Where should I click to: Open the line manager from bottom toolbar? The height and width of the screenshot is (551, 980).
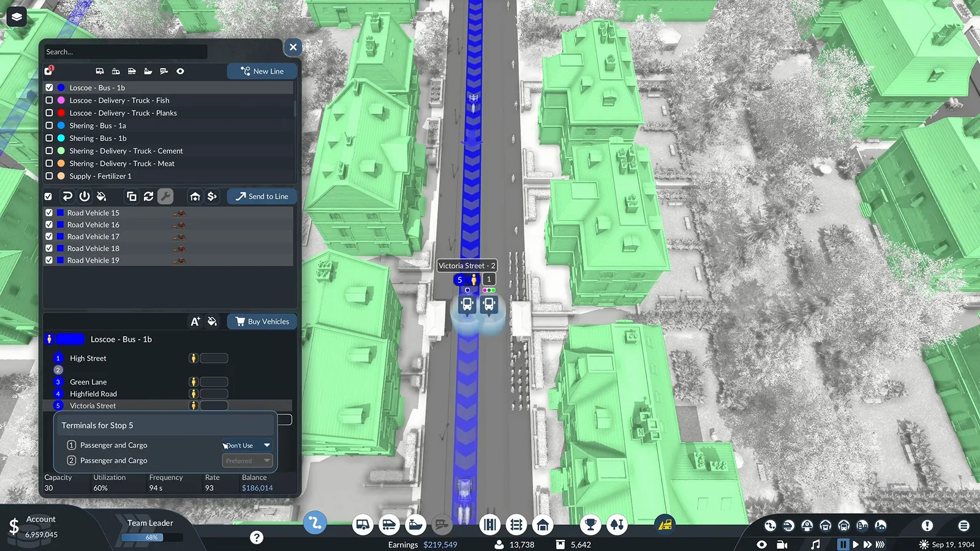coord(315,523)
